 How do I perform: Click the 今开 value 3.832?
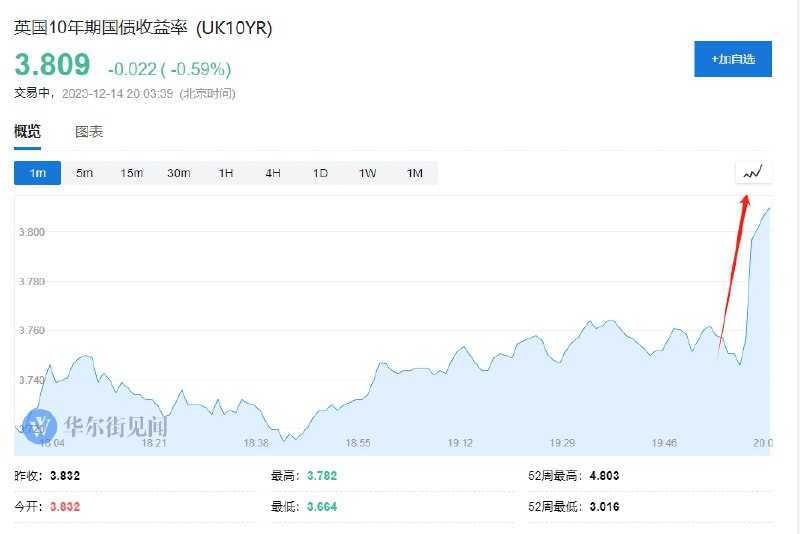[65, 507]
